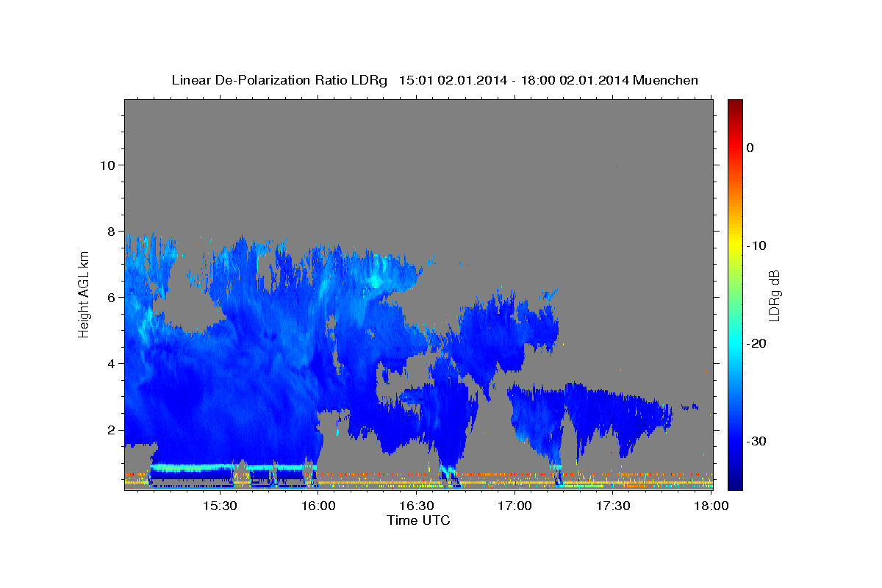Click the 17:00 time tick label
882x588 pixels.
514,506
